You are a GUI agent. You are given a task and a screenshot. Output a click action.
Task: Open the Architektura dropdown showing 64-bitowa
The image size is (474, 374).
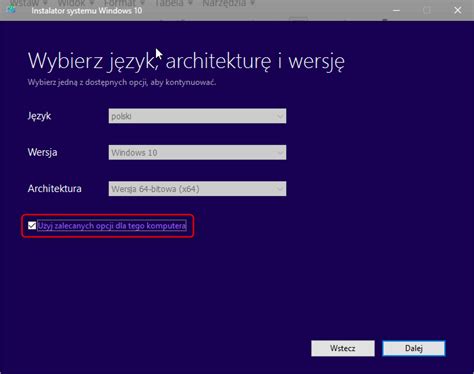[x=197, y=189]
